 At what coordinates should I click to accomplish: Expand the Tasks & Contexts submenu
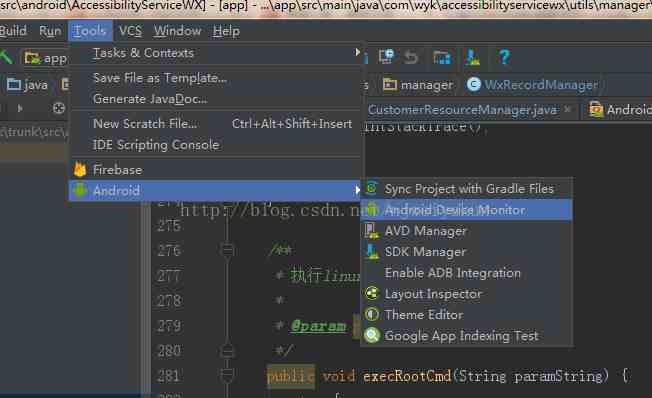(216, 53)
